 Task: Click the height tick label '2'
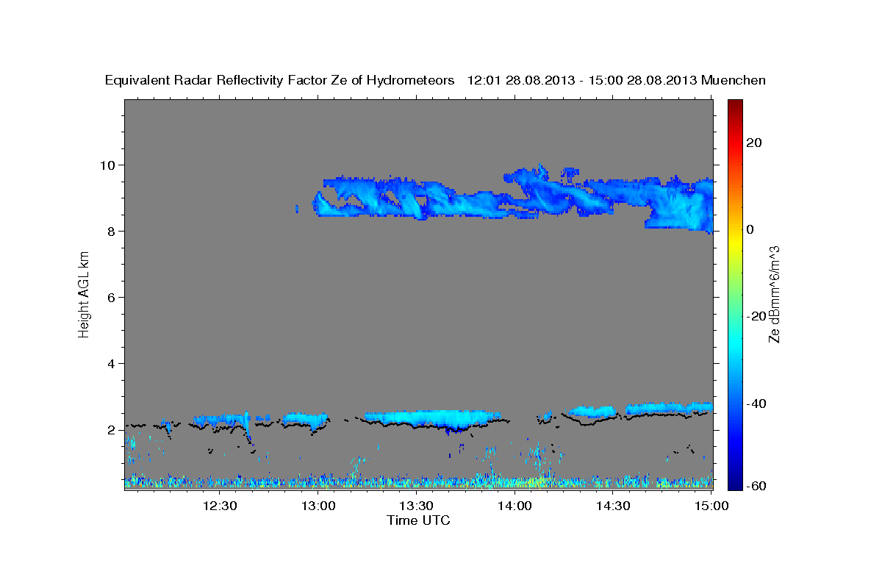[112, 429]
